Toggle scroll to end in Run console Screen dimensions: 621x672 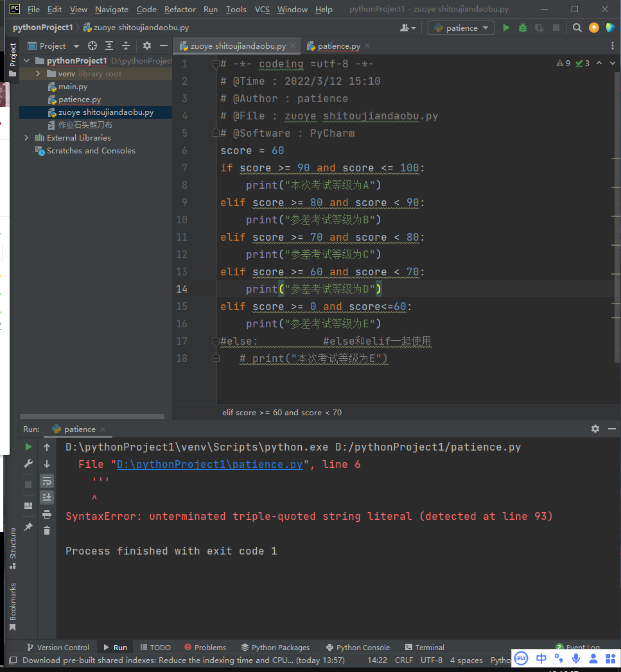pos(47,497)
